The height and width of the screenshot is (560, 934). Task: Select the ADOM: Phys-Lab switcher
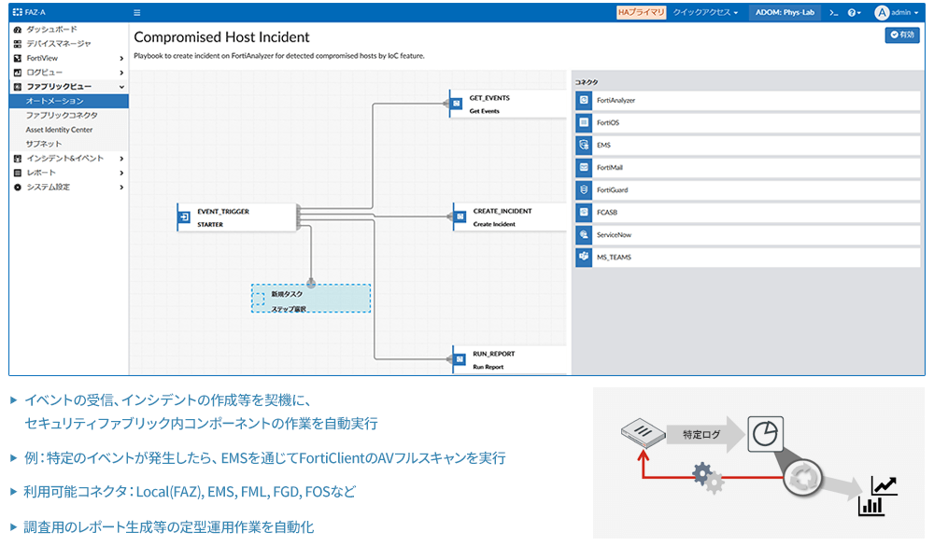[x=785, y=12]
